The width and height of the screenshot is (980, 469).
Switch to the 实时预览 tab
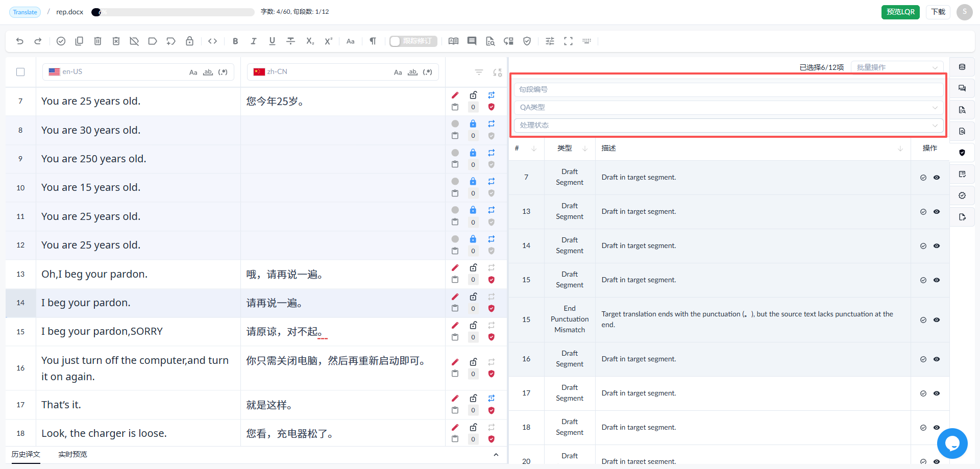[72, 454]
